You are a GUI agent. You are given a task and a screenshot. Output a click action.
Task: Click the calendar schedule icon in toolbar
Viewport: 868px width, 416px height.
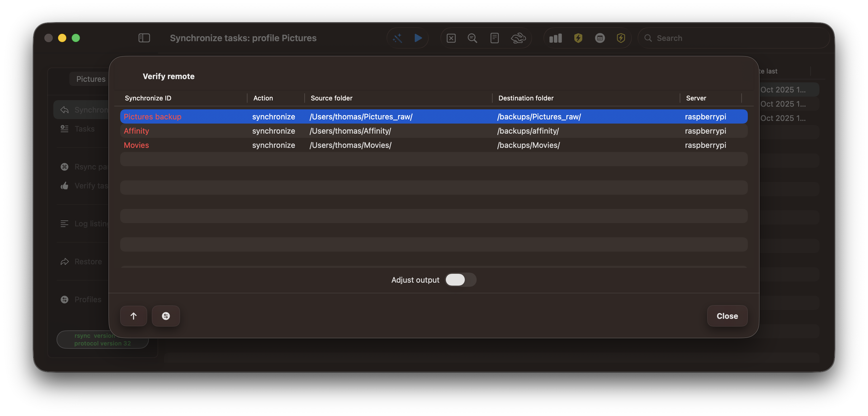tap(600, 38)
